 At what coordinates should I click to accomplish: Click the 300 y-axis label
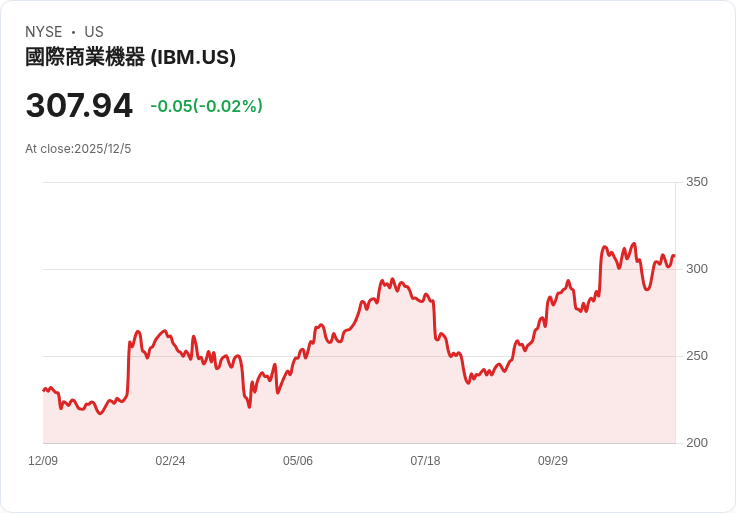coord(696,269)
